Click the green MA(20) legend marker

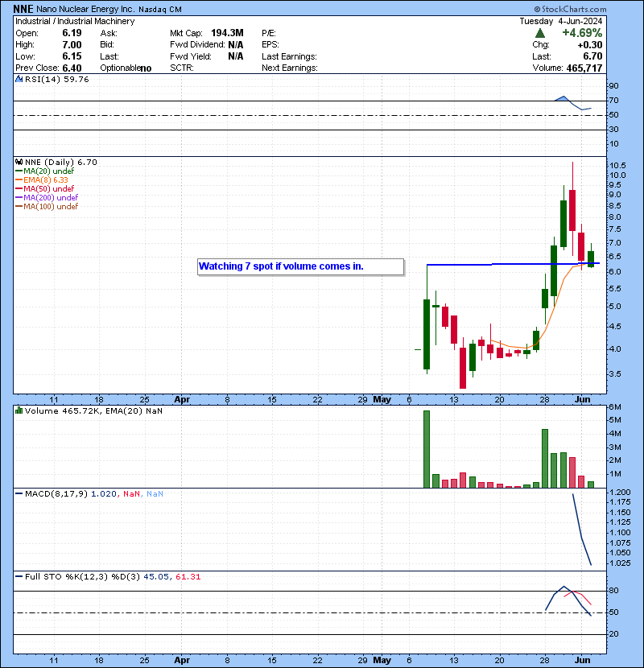tap(19, 171)
